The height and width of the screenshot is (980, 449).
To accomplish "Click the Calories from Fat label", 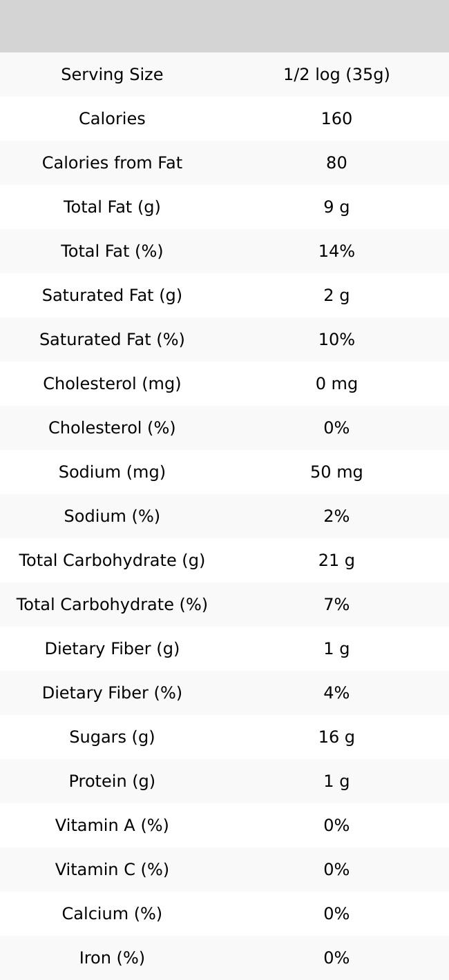I will (x=112, y=163).
